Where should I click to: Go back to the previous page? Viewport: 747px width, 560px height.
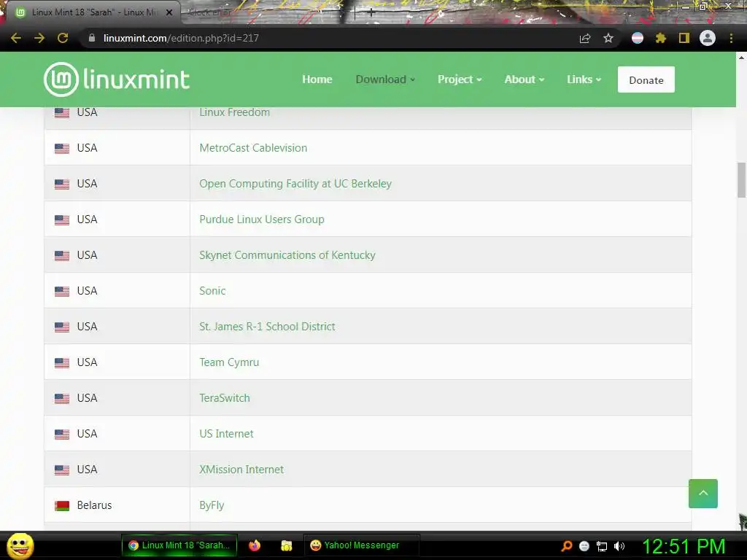pos(16,38)
